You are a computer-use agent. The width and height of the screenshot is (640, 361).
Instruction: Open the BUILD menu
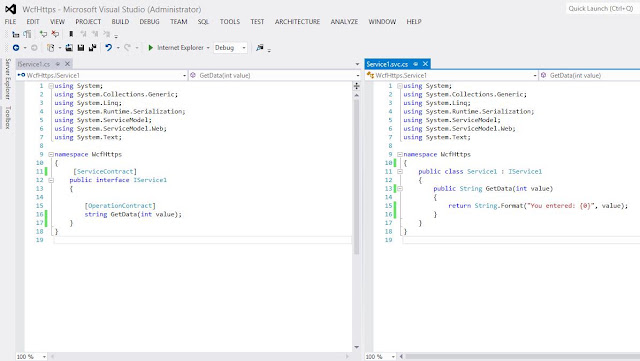pos(120,22)
